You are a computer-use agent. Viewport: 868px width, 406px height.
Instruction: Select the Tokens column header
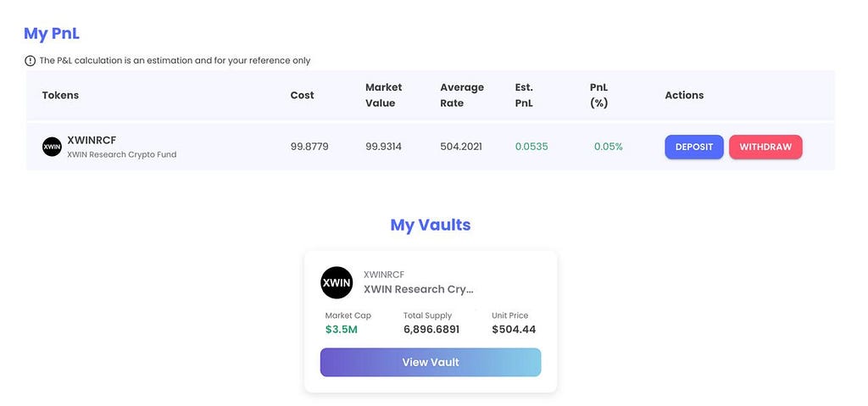click(x=60, y=95)
